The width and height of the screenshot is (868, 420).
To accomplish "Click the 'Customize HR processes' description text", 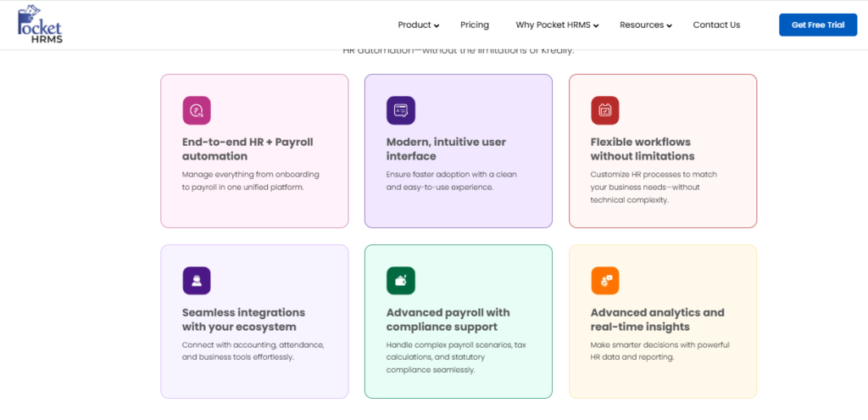I will [654, 188].
